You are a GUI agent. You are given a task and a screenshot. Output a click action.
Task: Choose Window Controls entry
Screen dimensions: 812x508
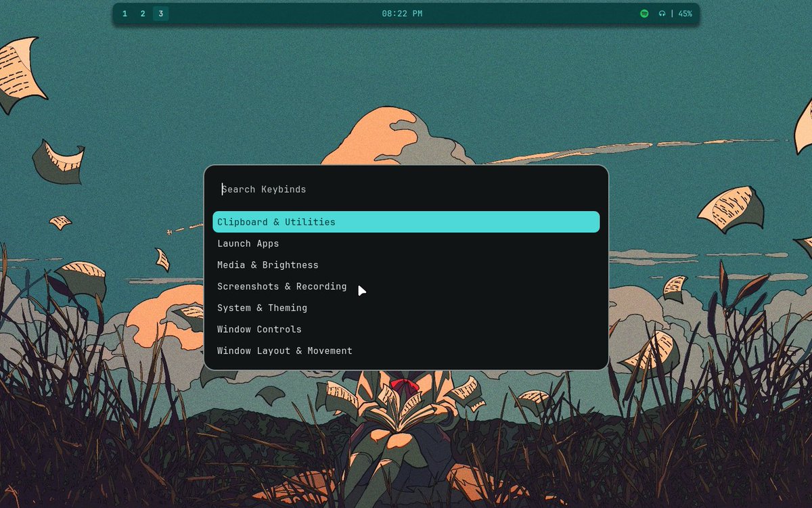point(406,329)
